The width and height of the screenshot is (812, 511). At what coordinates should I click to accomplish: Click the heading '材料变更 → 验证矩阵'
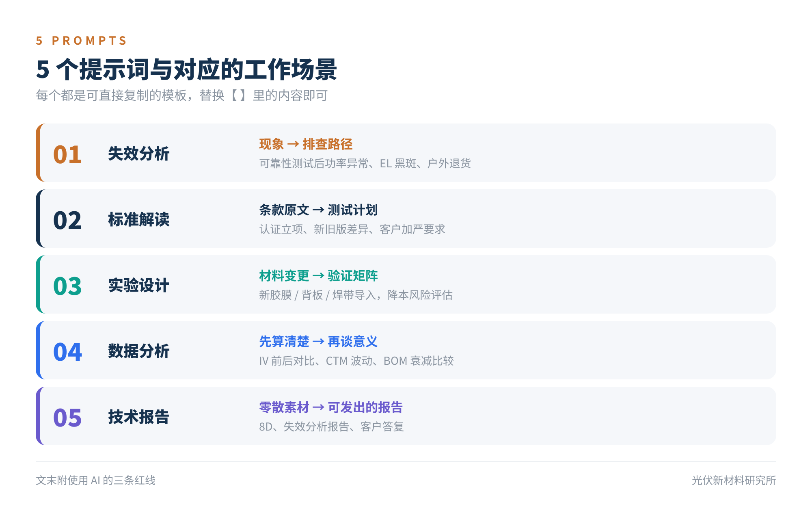318,276
